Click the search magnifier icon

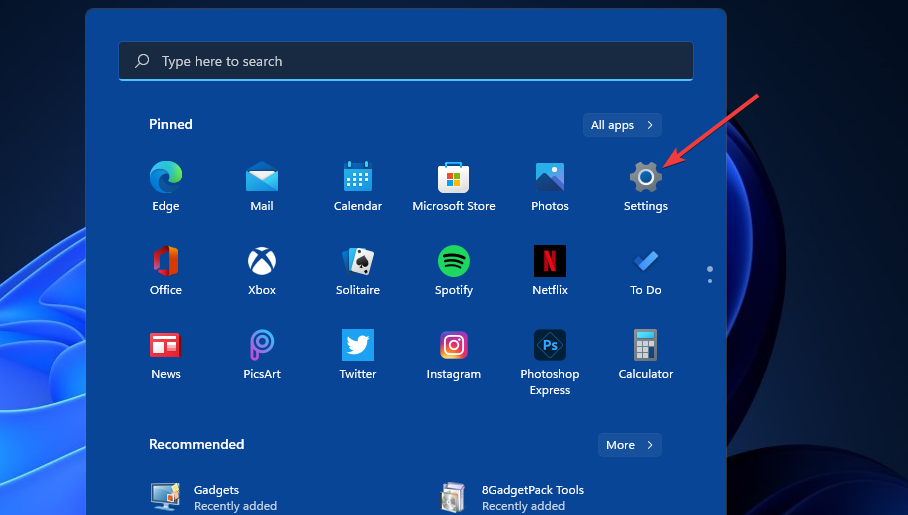[x=142, y=61]
